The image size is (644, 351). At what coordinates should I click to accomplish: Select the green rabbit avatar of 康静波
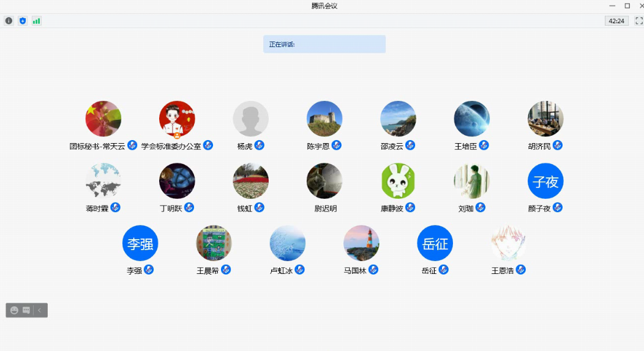tap(398, 181)
